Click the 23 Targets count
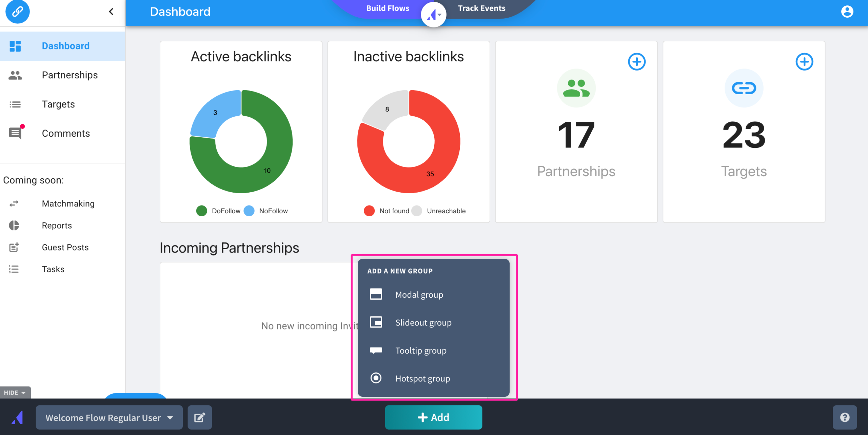868x435 pixels. click(x=744, y=135)
